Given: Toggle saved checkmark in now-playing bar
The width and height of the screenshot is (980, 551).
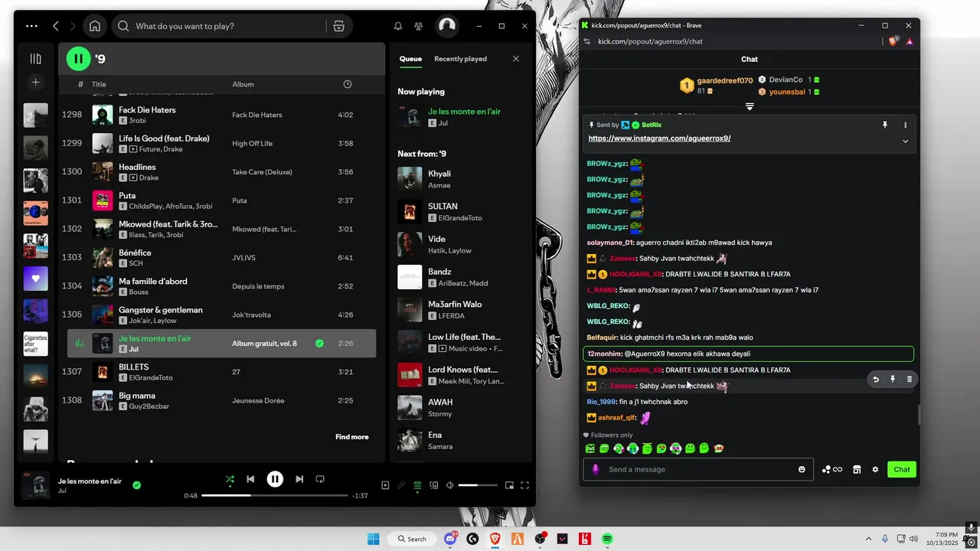Looking at the screenshot, I should 136,485.
